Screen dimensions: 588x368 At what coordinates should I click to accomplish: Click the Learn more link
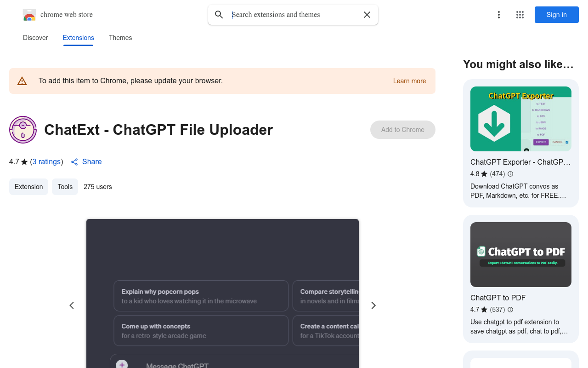[410, 81]
